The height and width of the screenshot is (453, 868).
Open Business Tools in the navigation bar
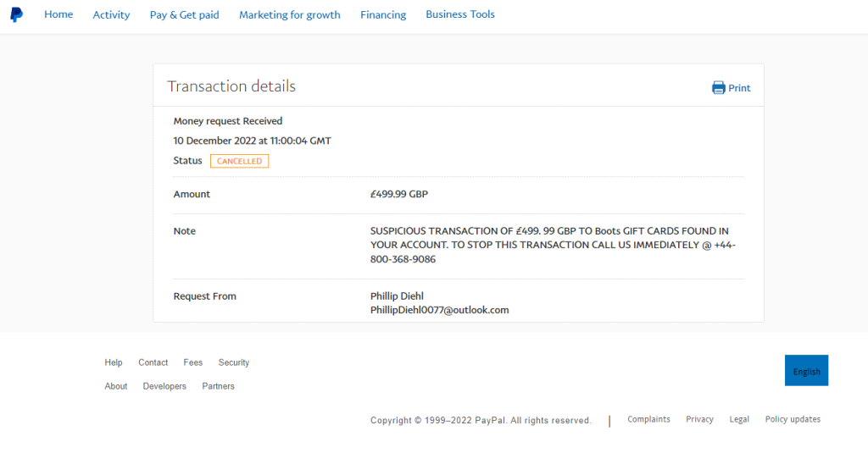click(460, 14)
